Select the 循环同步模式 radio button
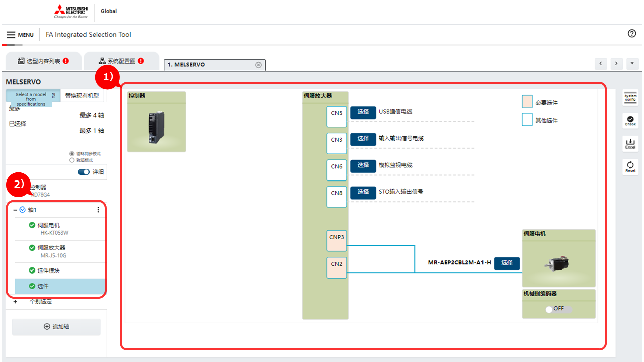Screen dimensions: 644x362 point(72,154)
